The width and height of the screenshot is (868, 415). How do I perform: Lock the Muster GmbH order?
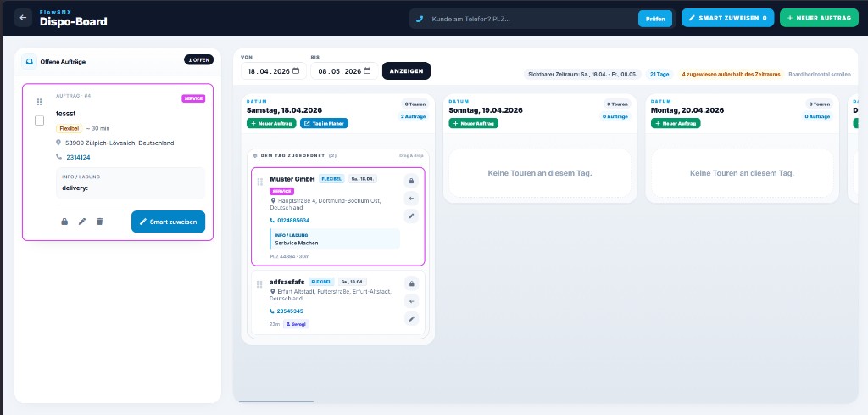411,181
